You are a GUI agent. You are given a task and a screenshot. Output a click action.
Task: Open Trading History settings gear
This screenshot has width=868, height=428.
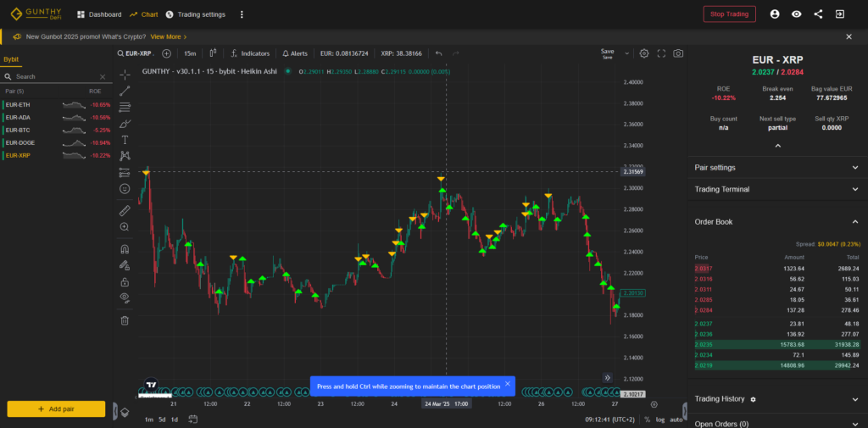[753, 399]
